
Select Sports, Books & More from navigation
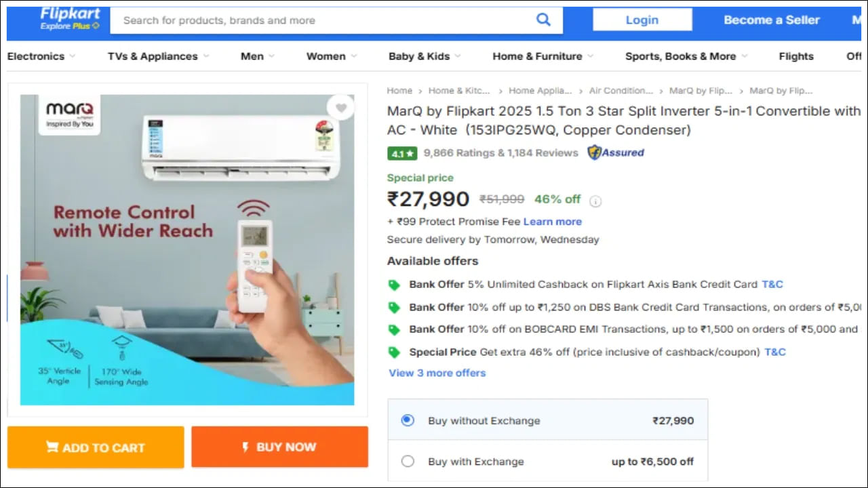[x=680, y=56]
